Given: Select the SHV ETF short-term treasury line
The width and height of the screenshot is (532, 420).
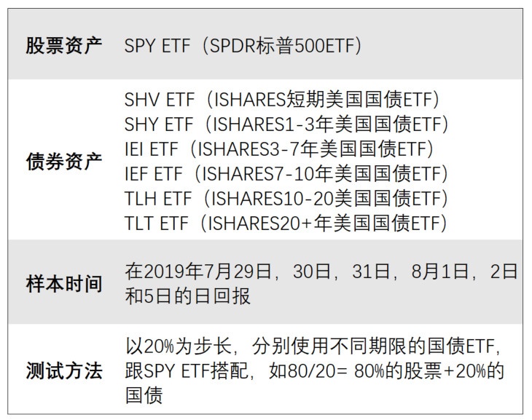Looking at the screenshot, I should click(283, 99).
